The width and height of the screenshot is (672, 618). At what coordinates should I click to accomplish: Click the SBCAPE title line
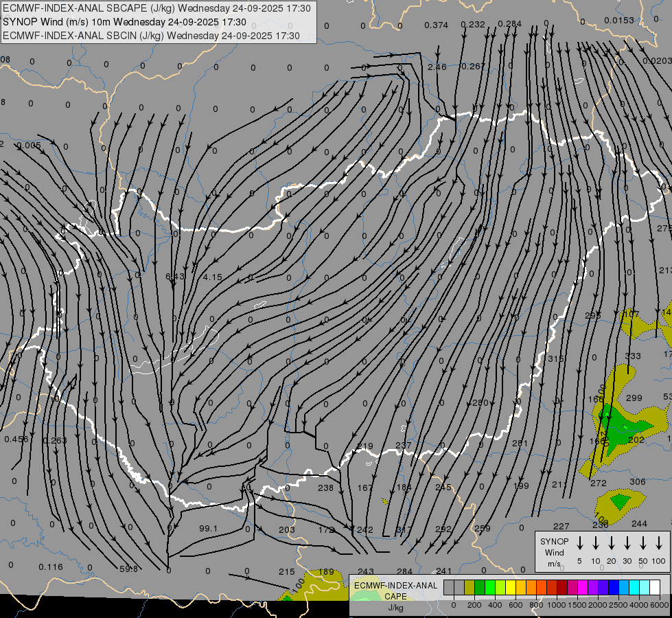157,8
